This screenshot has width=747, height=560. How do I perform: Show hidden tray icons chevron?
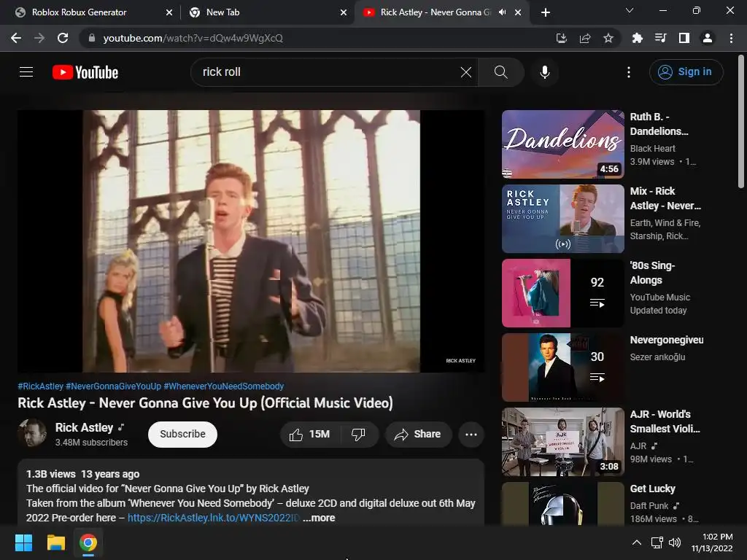pos(636,542)
